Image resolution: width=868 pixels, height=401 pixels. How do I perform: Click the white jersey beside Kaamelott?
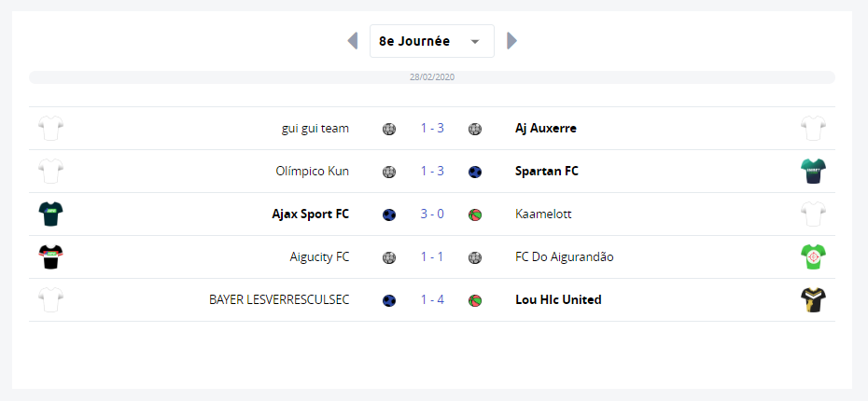813,214
